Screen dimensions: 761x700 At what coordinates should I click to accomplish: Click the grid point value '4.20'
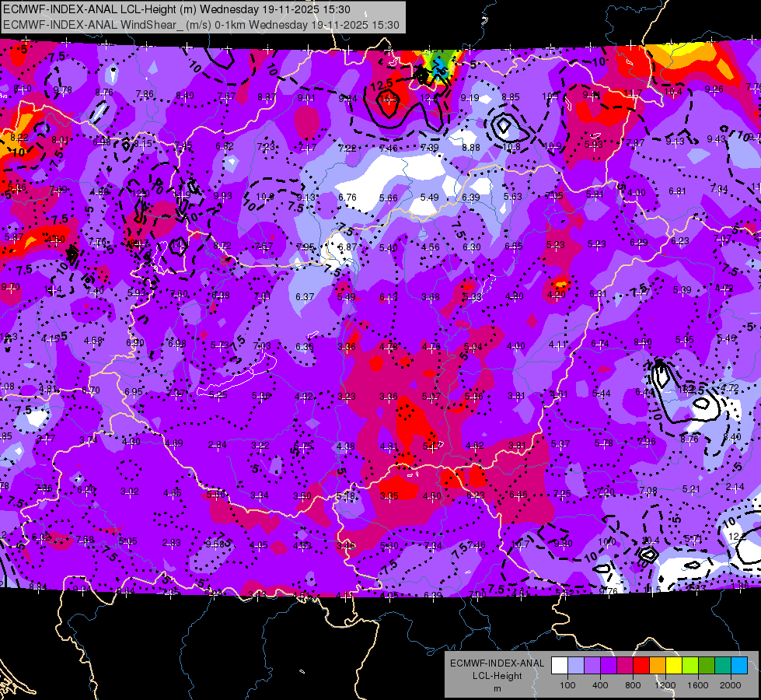click(557, 294)
